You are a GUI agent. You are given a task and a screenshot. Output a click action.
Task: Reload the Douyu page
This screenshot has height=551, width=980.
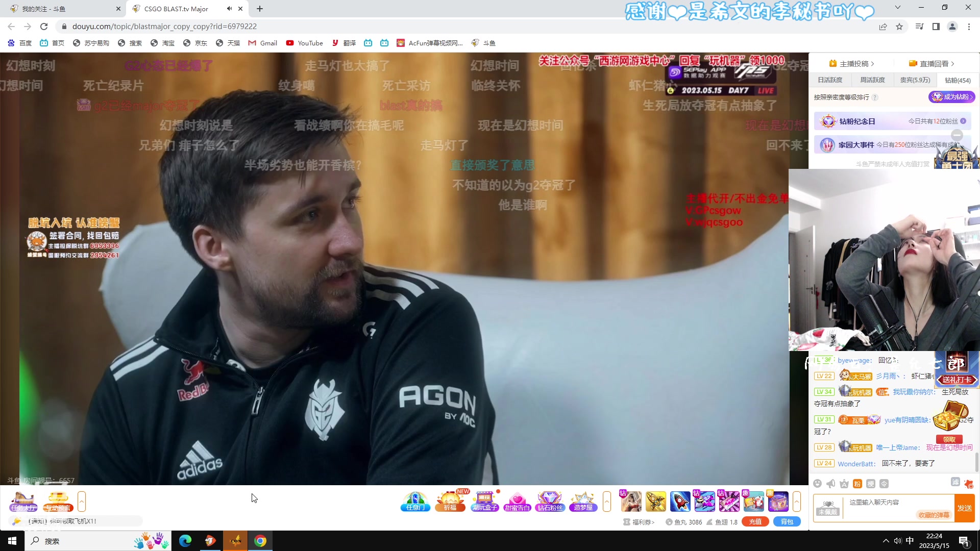pos(44,27)
